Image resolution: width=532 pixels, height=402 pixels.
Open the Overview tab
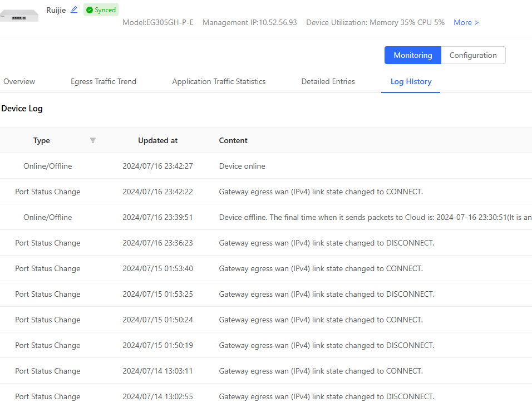pos(19,81)
